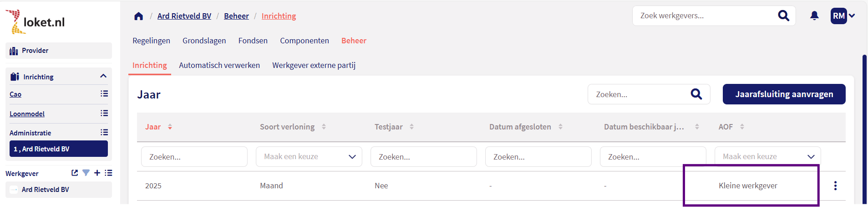Viewport: 868px width, 207px height.
Task: Click the home icon in breadcrumb
Action: (139, 16)
